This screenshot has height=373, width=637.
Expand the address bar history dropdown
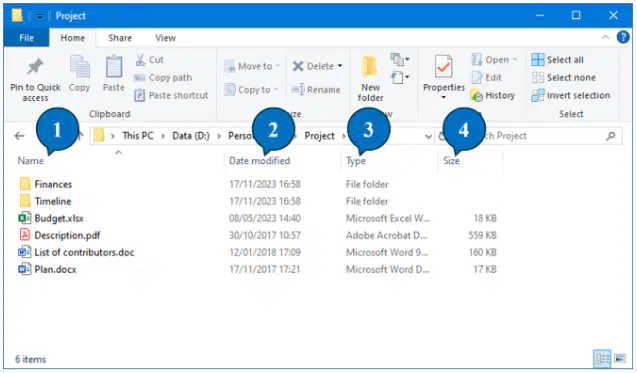[x=428, y=136]
